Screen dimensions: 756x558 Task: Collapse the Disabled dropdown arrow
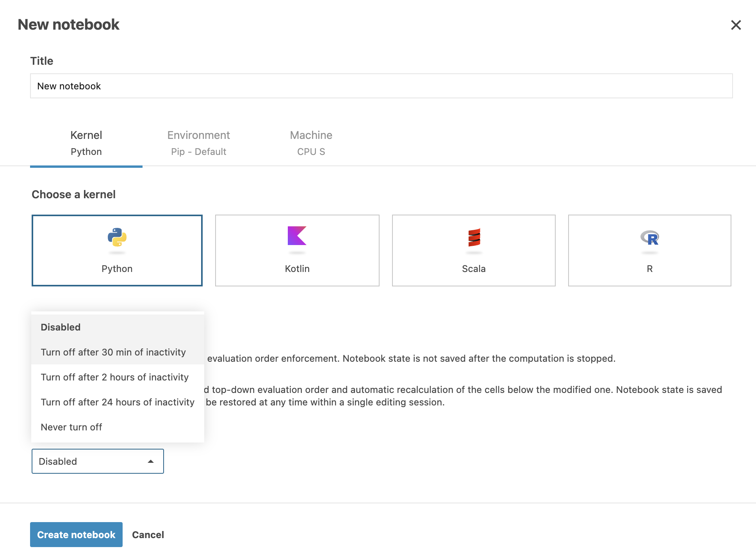(151, 461)
